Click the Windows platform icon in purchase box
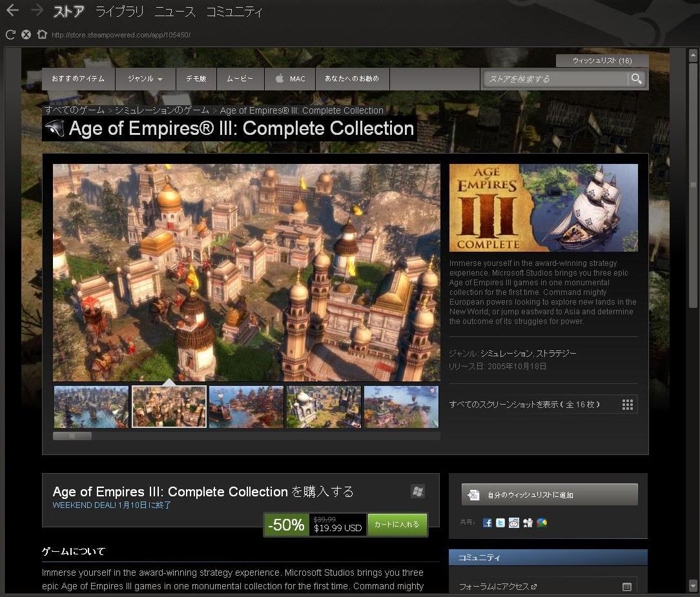Screen dimensions: 700x597 418,491
